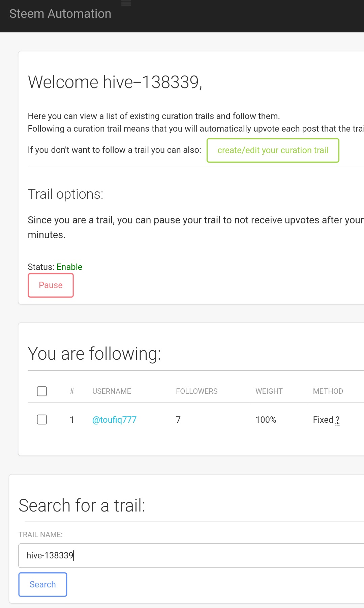Click the WEIGHT column header
This screenshot has width=364, height=608.
click(269, 391)
